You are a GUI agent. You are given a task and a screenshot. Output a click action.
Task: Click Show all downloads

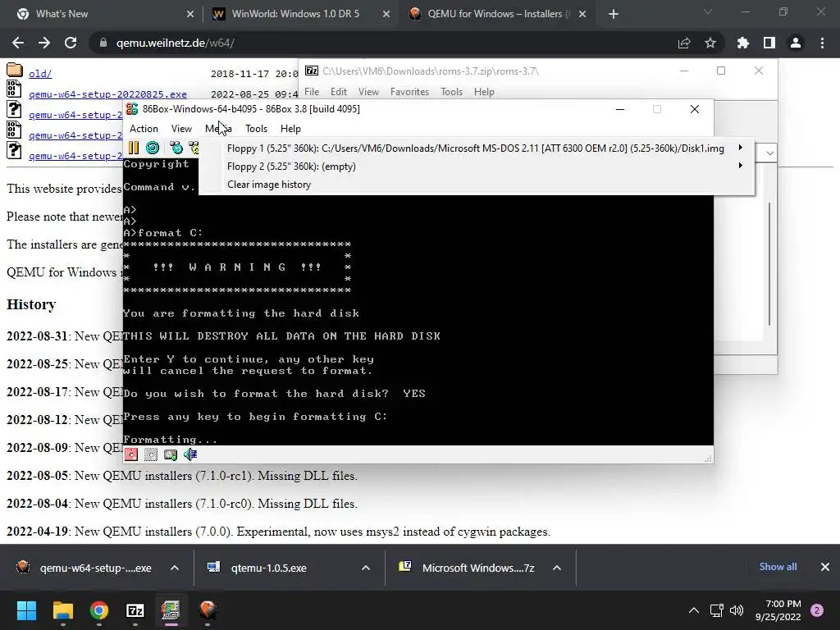pos(778,567)
